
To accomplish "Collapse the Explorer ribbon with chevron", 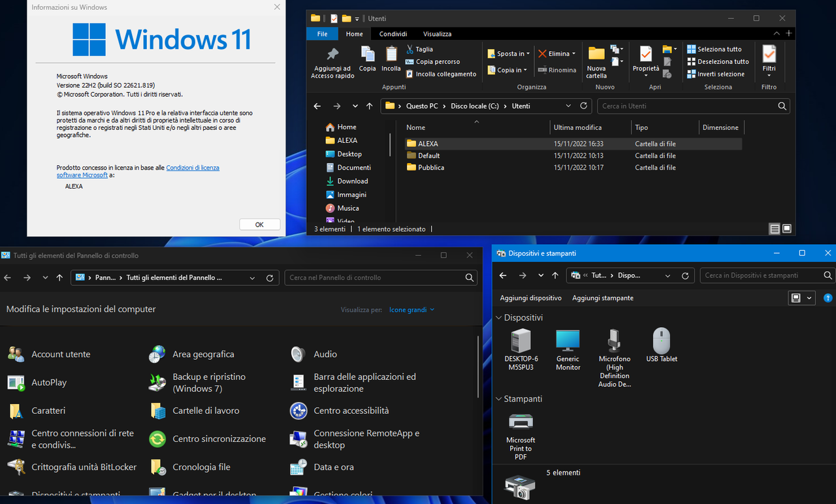I will [x=777, y=33].
